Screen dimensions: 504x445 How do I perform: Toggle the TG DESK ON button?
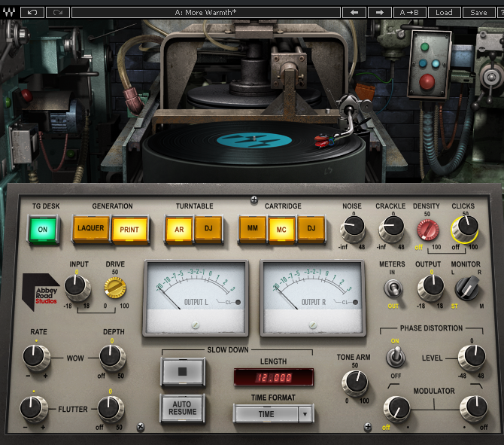(x=43, y=230)
